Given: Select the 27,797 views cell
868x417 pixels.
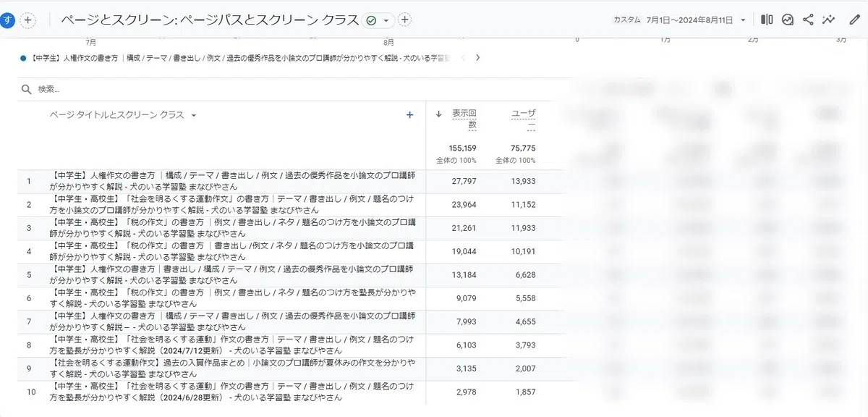Looking at the screenshot, I should coord(464,181).
